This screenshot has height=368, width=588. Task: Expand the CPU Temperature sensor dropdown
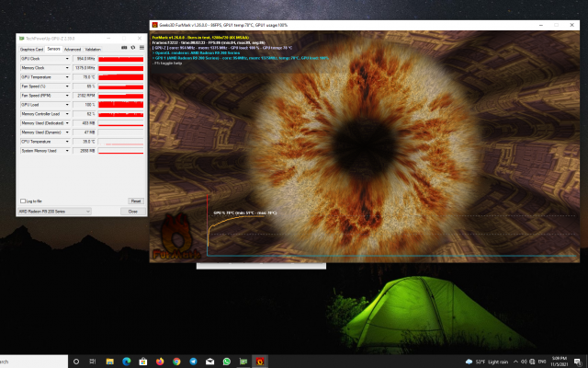[x=67, y=142]
